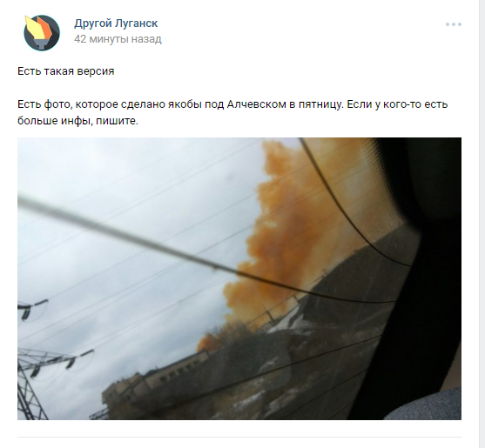Click the last dot of post menu

[x=460, y=24]
